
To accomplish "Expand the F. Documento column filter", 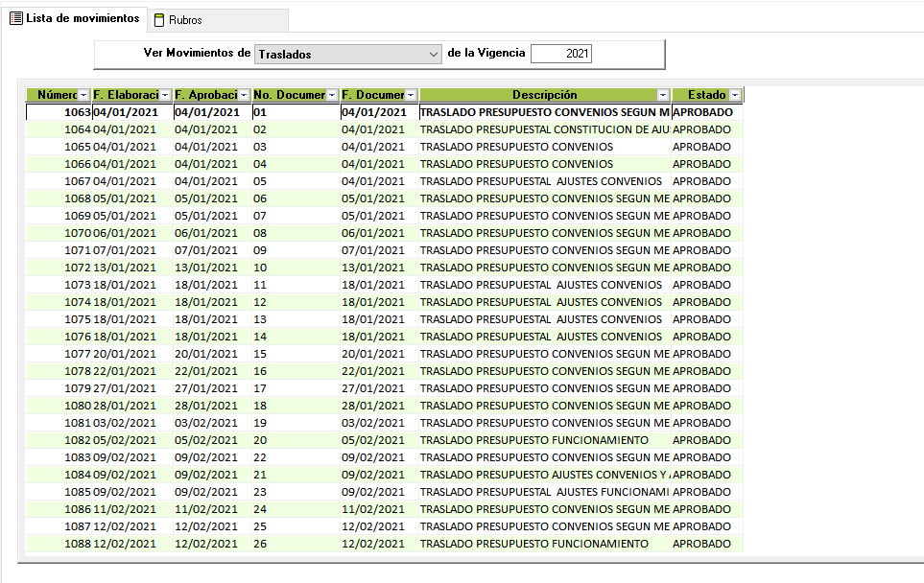I will pos(412,96).
